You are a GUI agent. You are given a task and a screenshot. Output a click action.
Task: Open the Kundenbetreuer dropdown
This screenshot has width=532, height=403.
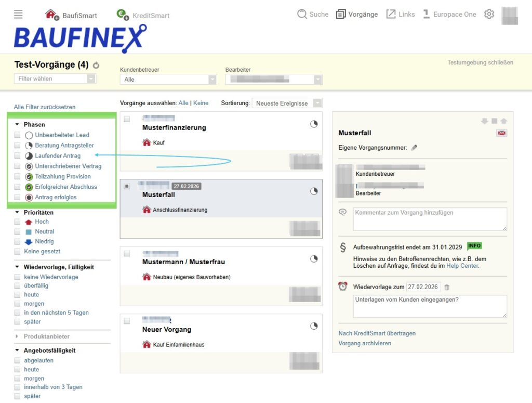click(x=168, y=80)
